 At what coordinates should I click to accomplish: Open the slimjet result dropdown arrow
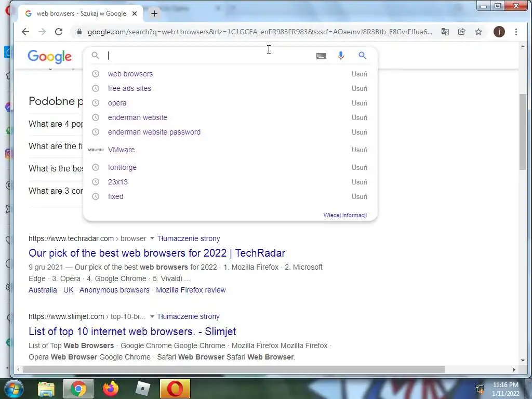pos(152,316)
